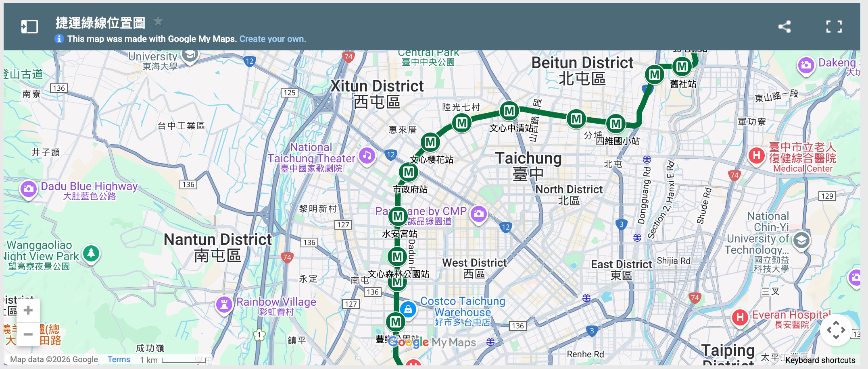
Task: Select the 舊社站 metro station marker
Action: pos(682,66)
